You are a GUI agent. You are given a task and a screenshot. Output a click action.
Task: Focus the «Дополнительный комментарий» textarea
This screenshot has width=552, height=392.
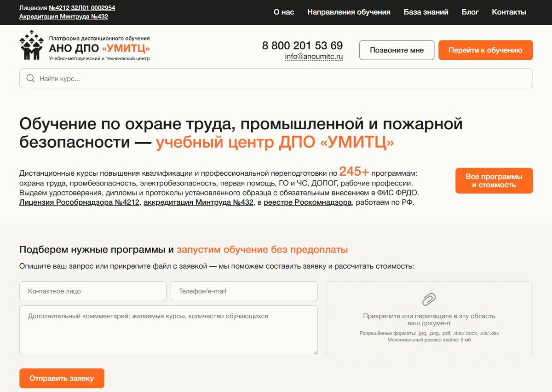click(168, 330)
